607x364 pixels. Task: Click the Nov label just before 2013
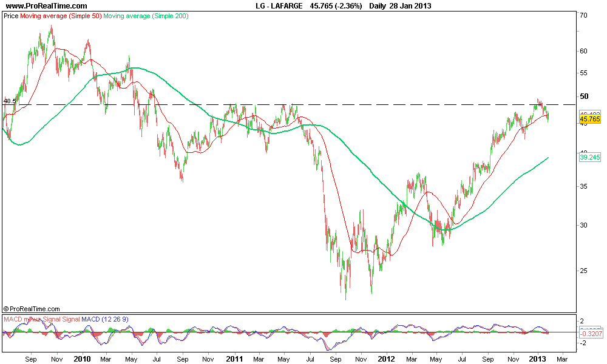pos(514,359)
